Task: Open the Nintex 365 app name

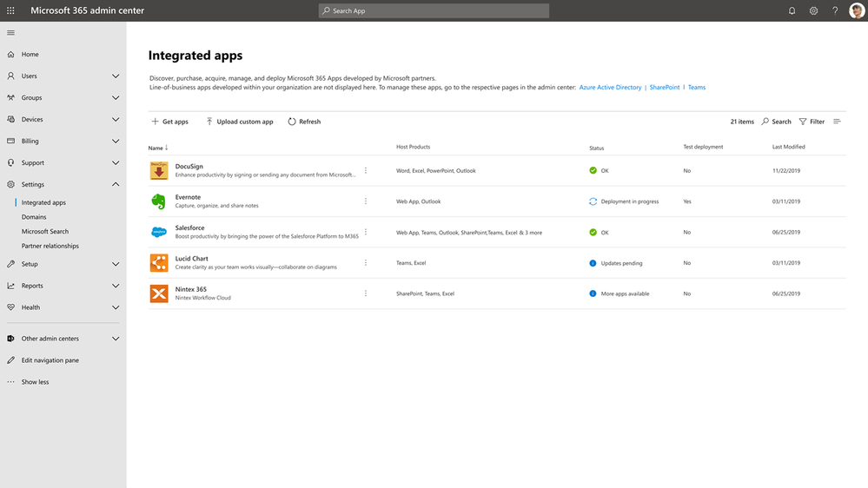Action: pyautogui.click(x=190, y=289)
